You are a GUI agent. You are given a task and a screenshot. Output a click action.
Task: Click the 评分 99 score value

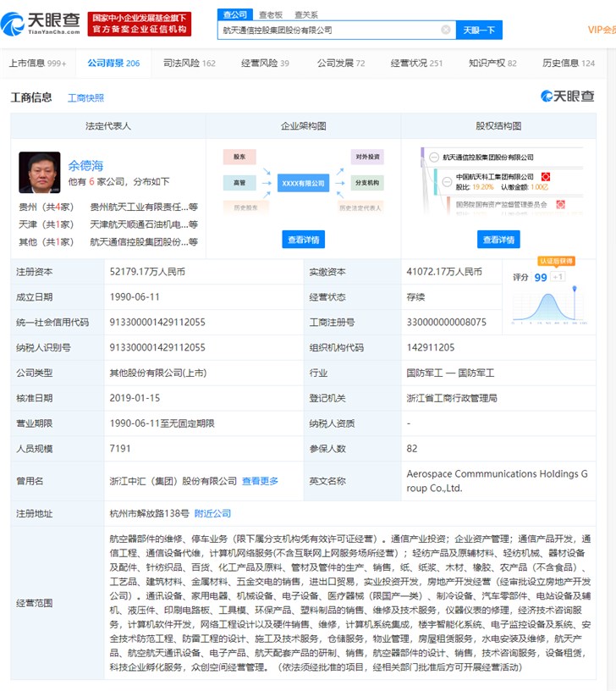(540, 277)
